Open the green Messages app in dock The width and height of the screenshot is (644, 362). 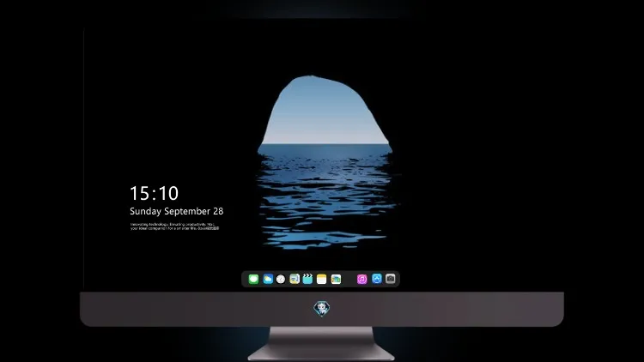point(253,279)
